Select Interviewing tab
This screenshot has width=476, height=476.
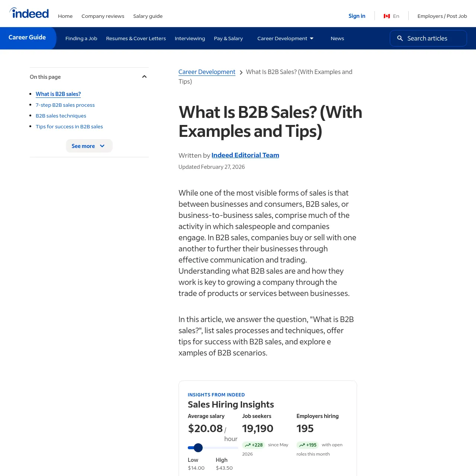point(190,38)
